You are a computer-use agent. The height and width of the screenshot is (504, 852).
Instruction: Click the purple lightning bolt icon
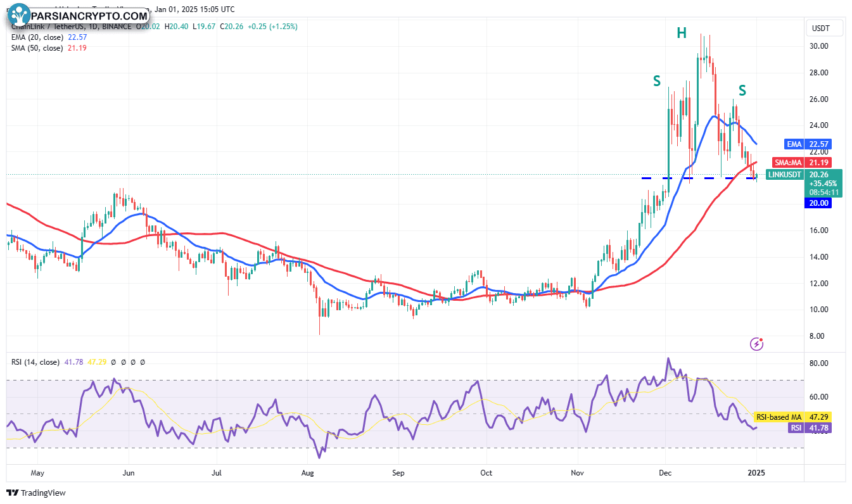(756, 344)
